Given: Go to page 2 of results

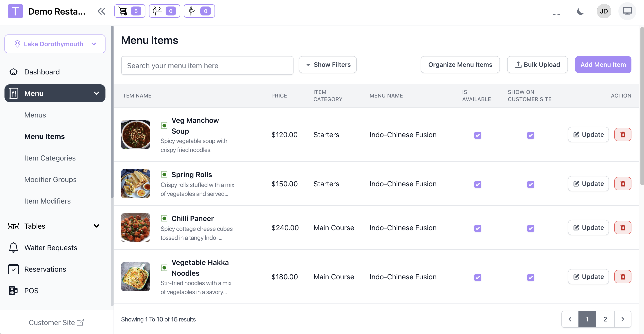Looking at the screenshot, I should (605, 319).
